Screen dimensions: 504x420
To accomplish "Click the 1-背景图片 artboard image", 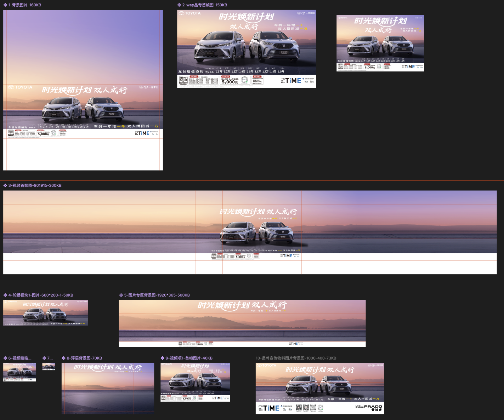I will click(83, 90).
